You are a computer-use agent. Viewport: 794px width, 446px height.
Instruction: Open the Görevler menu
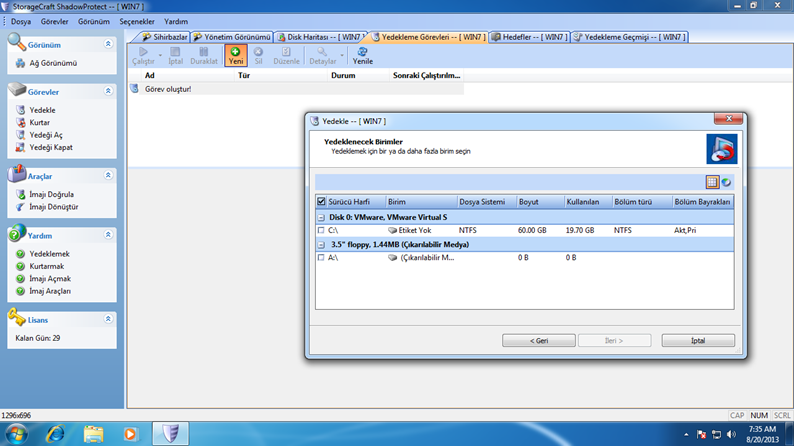click(54, 22)
